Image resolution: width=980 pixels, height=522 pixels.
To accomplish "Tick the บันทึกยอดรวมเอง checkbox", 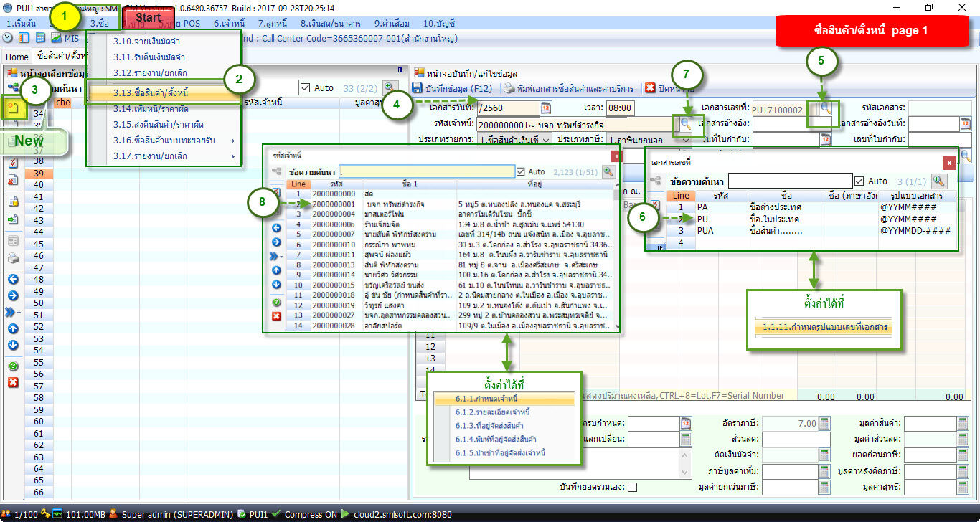I will click(632, 488).
